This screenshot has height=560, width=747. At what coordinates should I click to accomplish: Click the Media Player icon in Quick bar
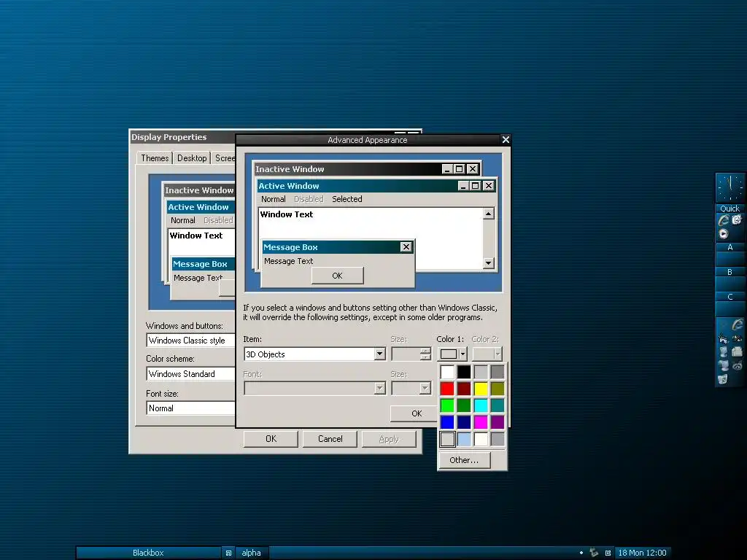click(x=724, y=234)
